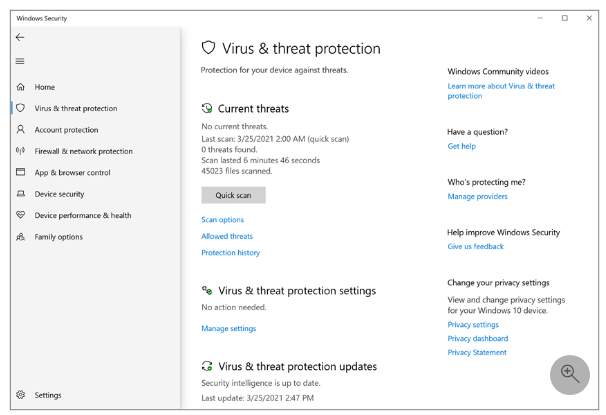Open the Get help link
This screenshot has height=415, width=606.
tap(461, 146)
